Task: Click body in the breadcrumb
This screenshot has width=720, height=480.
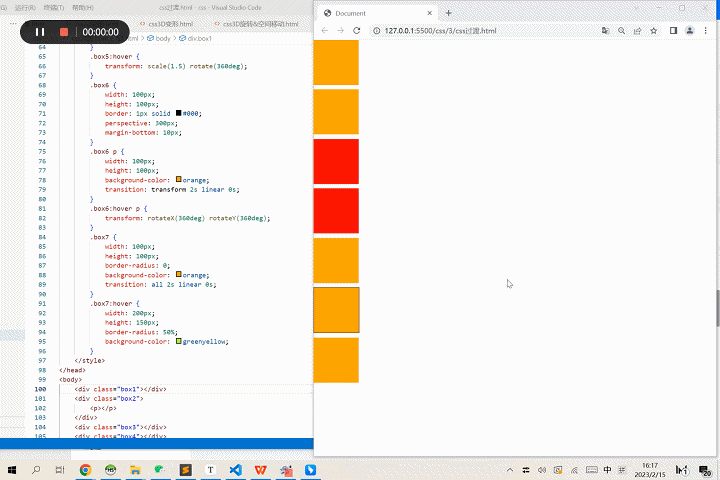Action: pos(159,39)
